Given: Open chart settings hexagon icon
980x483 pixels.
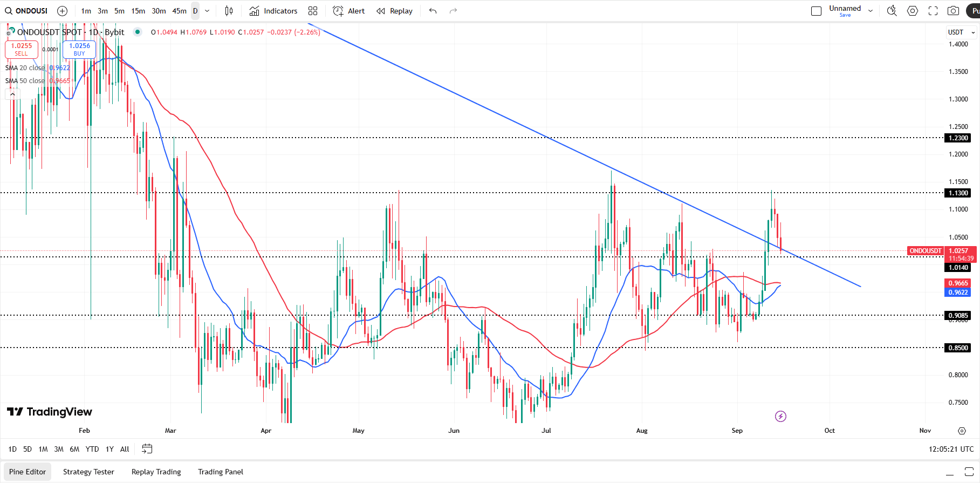Looking at the screenshot, I should coord(913,11).
